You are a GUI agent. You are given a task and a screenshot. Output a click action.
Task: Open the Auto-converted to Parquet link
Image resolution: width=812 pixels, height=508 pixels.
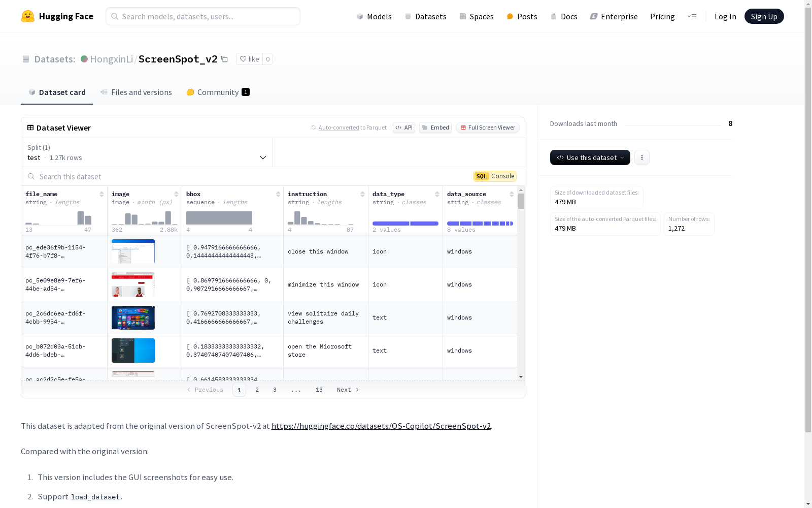[352, 128]
